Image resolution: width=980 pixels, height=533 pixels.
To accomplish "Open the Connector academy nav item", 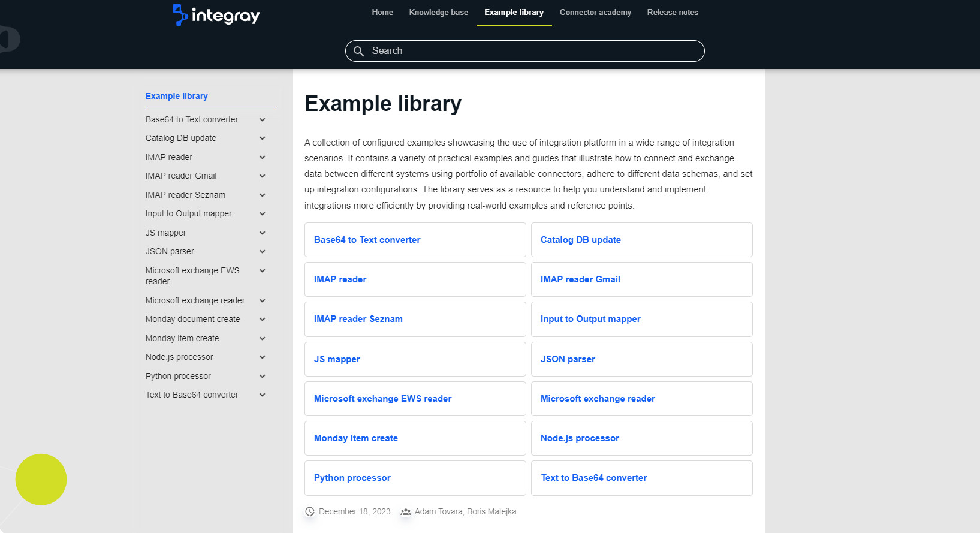I will (x=595, y=13).
